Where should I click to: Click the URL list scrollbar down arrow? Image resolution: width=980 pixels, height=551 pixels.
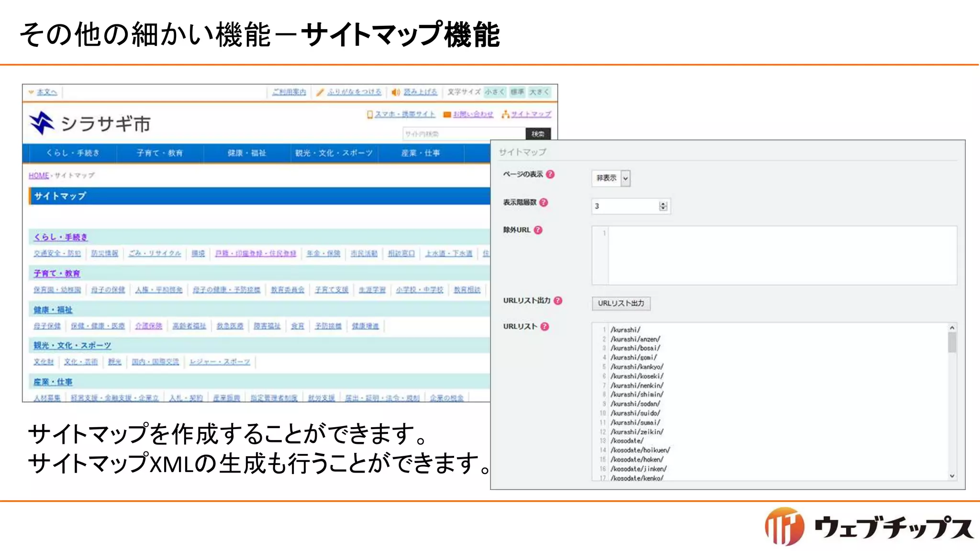(x=952, y=476)
